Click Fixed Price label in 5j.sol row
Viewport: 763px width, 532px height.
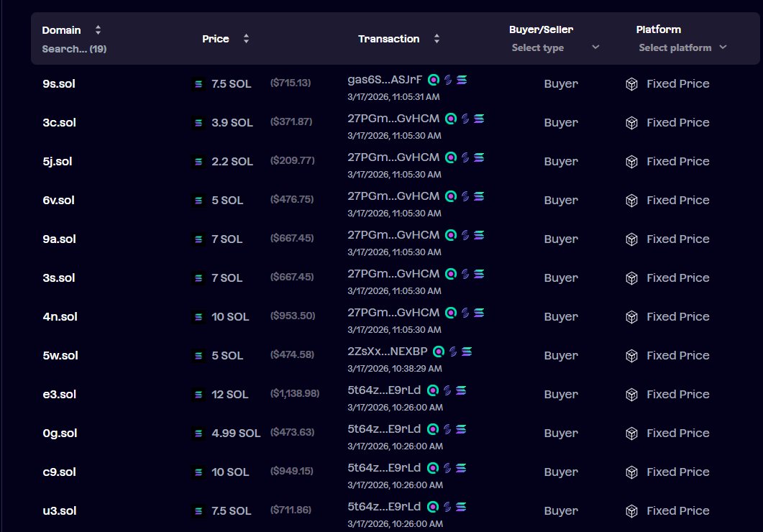click(x=678, y=162)
